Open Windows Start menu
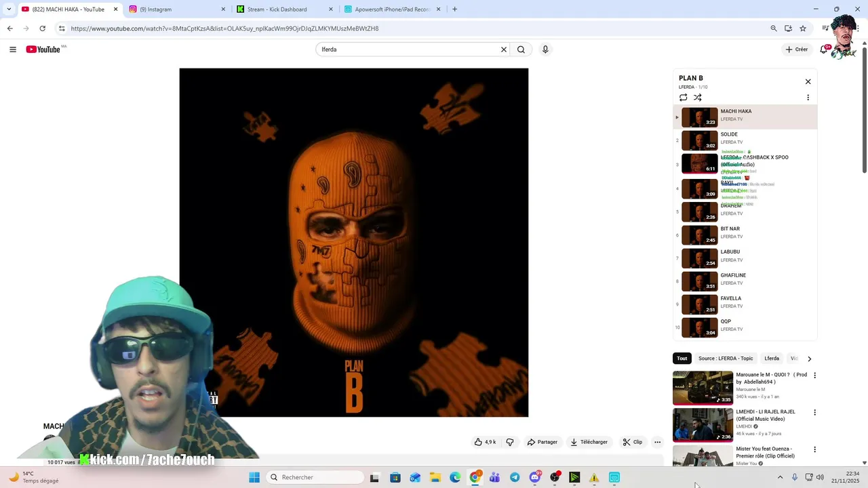The image size is (868, 488). pyautogui.click(x=254, y=477)
